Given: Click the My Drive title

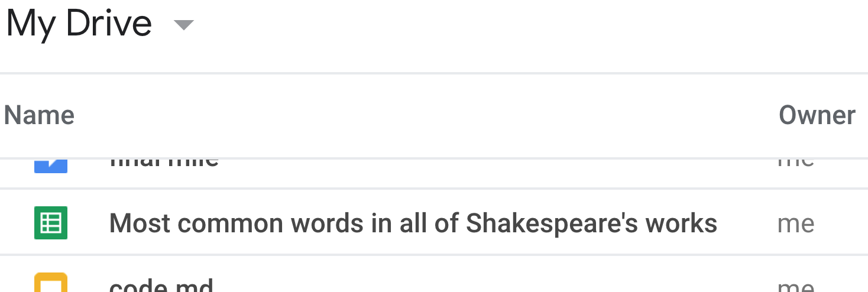Looking at the screenshot, I should pos(79,24).
